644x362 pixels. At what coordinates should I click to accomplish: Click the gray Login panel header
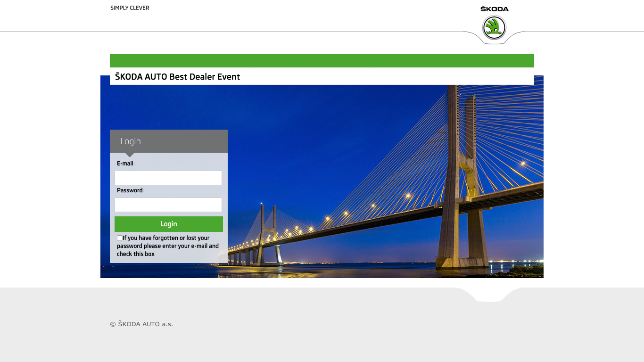[169, 141]
